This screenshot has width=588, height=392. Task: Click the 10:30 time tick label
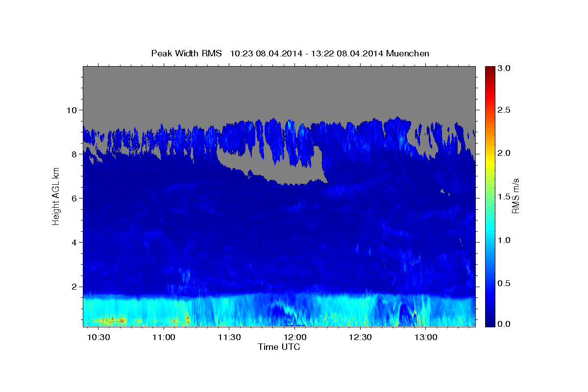click(x=99, y=338)
